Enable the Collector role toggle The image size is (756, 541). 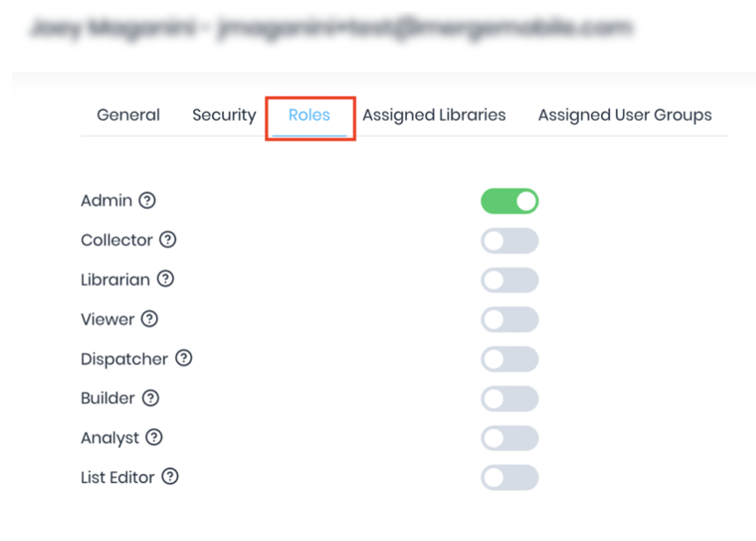[x=509, y=241]
